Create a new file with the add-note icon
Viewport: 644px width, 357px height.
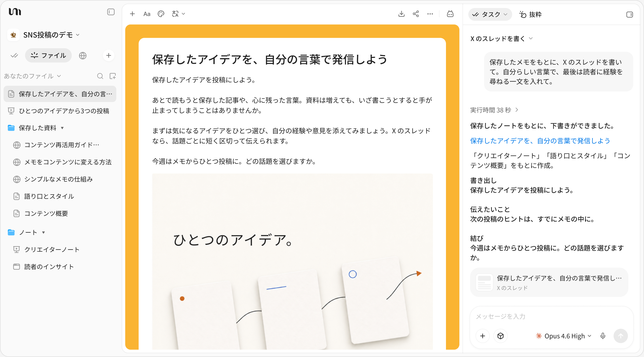113,76
